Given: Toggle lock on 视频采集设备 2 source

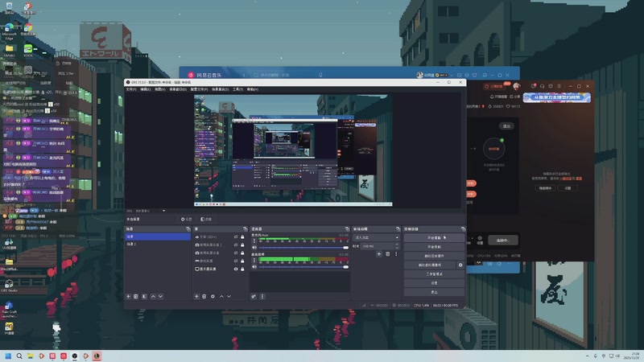Looking at the screenshot, I should [x=242, y=245].
